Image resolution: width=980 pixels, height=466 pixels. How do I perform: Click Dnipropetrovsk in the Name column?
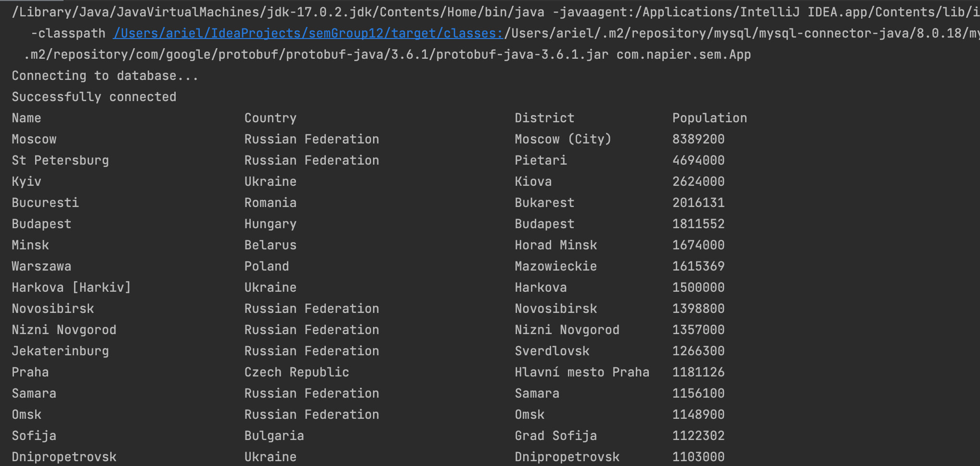(64, 457)
